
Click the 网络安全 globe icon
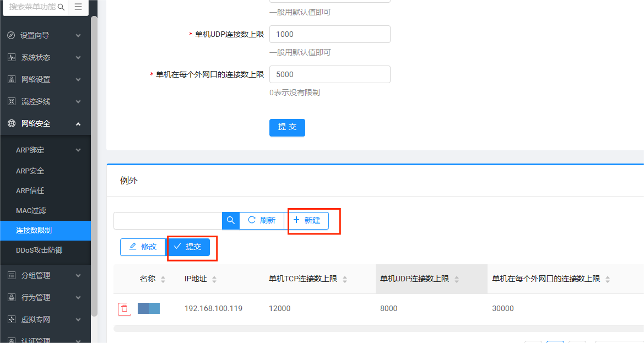(11, 123)
